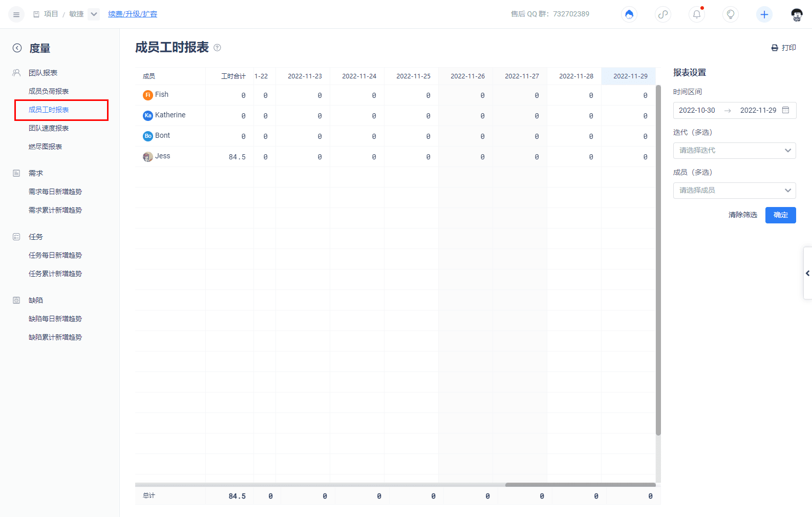Image resolution: width=812 pixels, height=517 pixels.
Task: Open the notifications bell
Action: pyautogui.click(x=697, y=14)
